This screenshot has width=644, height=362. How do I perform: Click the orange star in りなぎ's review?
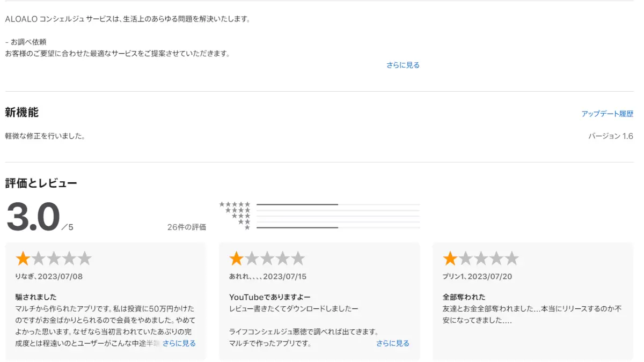[23, 259]
